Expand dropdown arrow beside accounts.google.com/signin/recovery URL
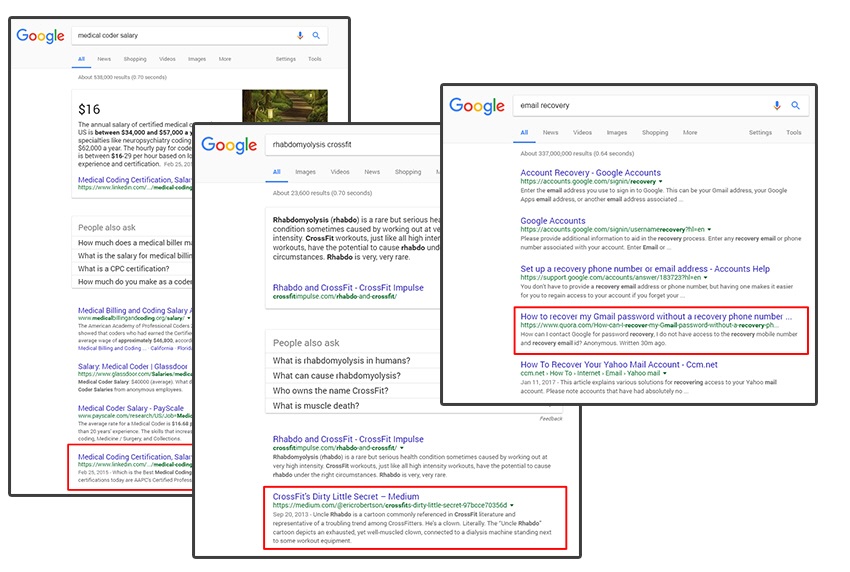The height and width of the screenshot is (572, 850). tap(660, 182)
